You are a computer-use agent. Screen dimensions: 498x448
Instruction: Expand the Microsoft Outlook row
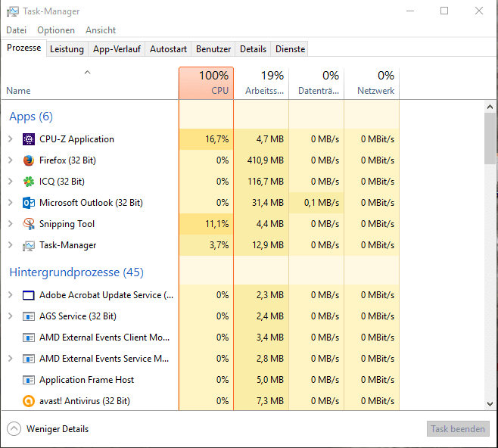11,203
